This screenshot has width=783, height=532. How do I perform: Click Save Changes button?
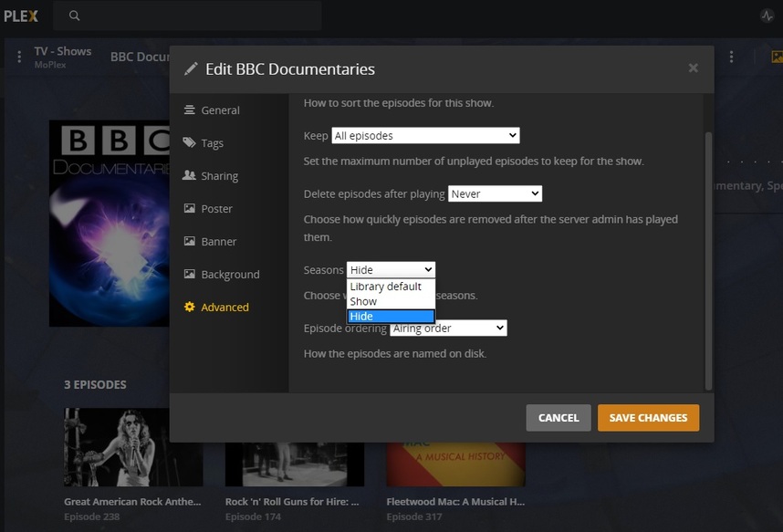coord(648,418)
